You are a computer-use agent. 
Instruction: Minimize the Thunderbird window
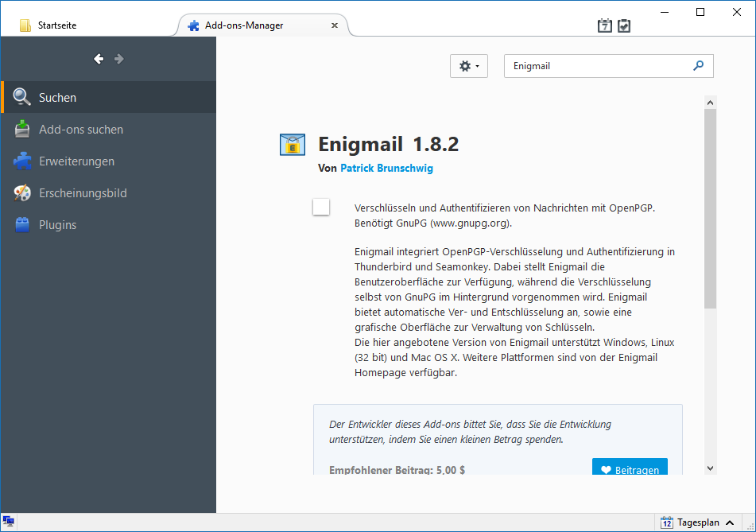pyautogui.click(x=665, y=12)
